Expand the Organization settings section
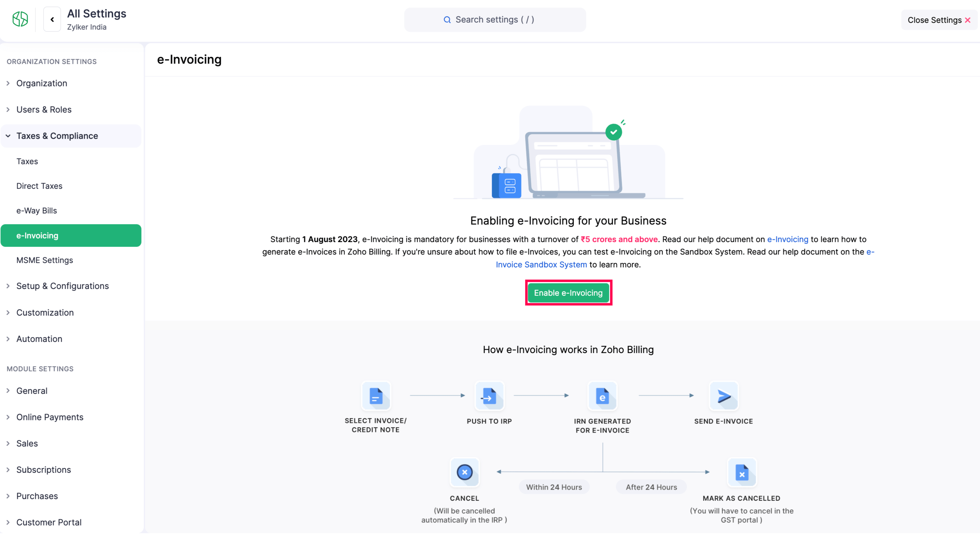980x543 pixels. 71,83
